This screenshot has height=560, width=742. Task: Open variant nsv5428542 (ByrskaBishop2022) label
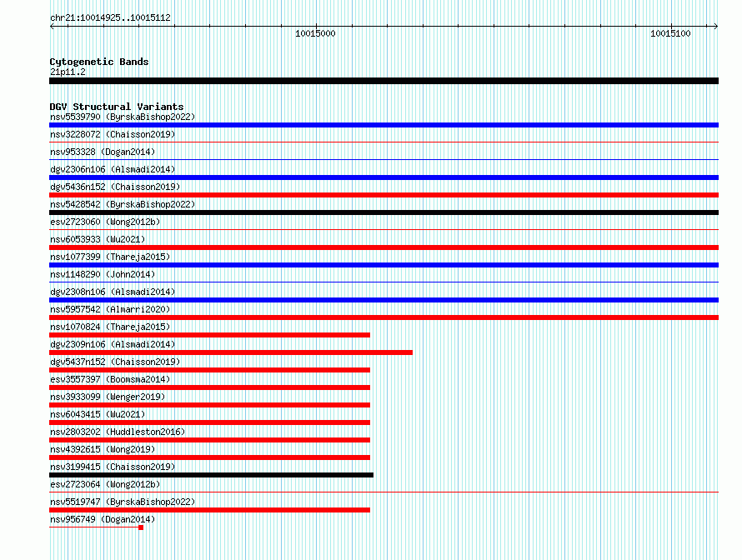coord(123,204)
